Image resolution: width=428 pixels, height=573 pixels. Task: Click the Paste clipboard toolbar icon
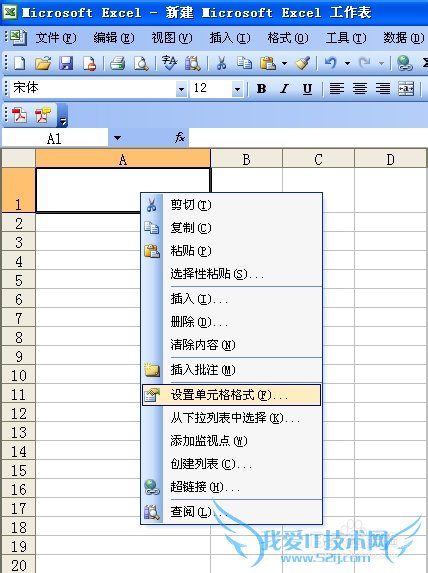click(268, 63)
